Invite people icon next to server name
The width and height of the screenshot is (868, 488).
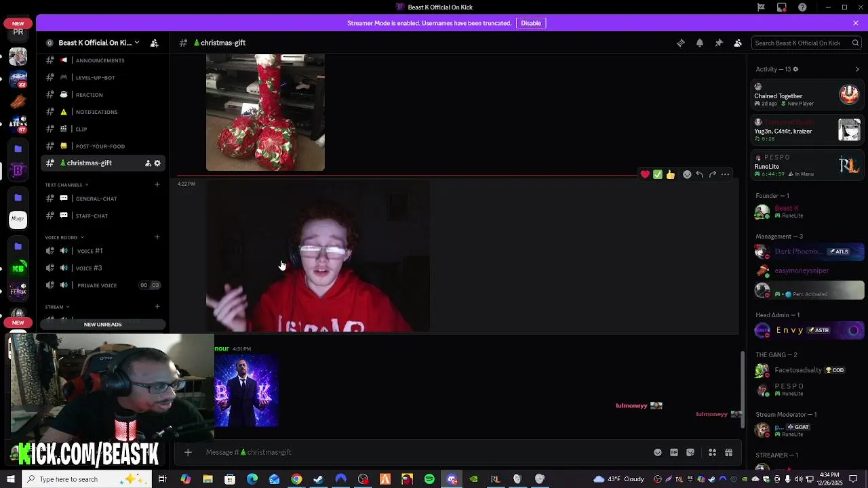(x=155, y=43)
